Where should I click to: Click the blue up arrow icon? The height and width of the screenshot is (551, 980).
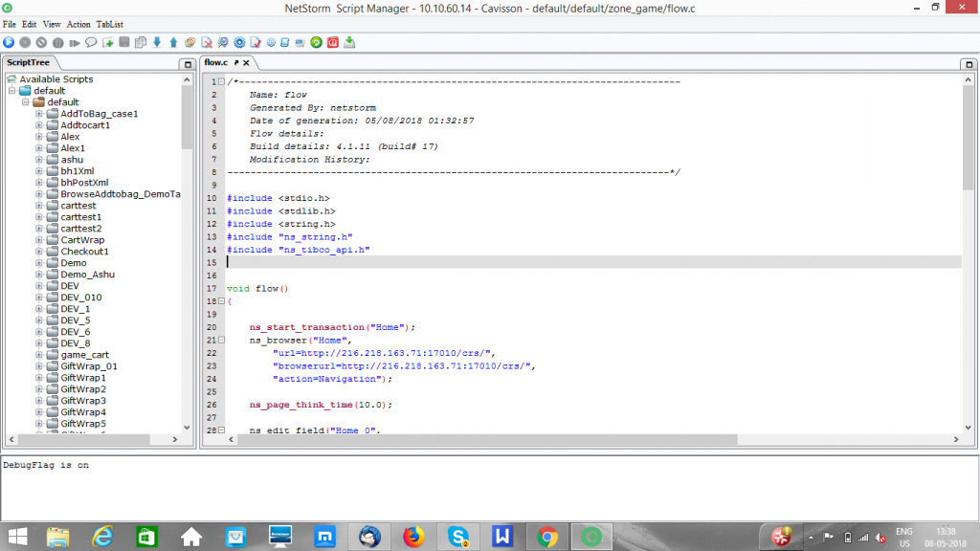coord(173,42)
